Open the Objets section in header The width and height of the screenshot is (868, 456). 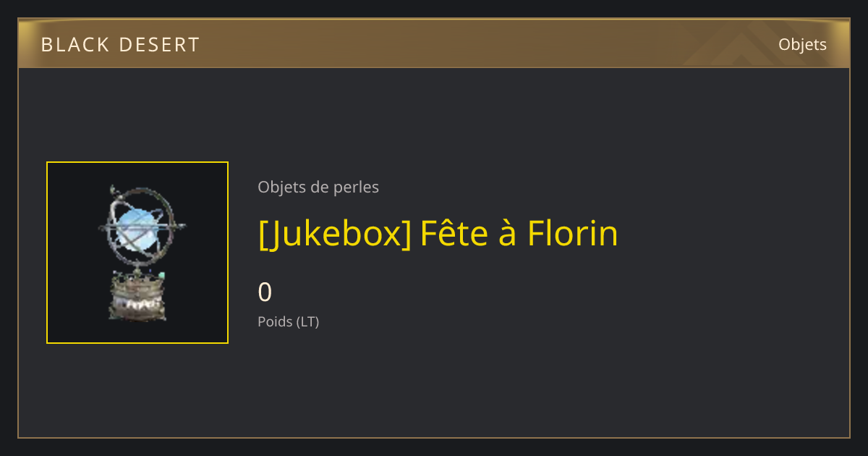[802, 44]
